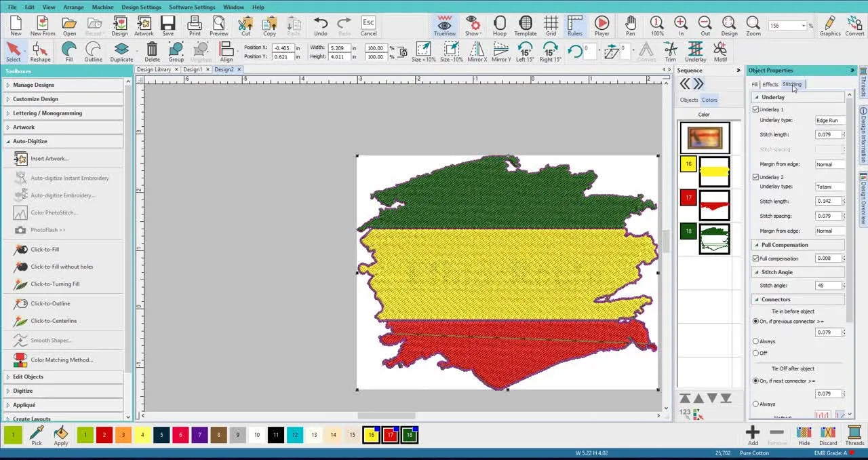Click the Hoop icon in the toolbar

[x=500, y=25]
